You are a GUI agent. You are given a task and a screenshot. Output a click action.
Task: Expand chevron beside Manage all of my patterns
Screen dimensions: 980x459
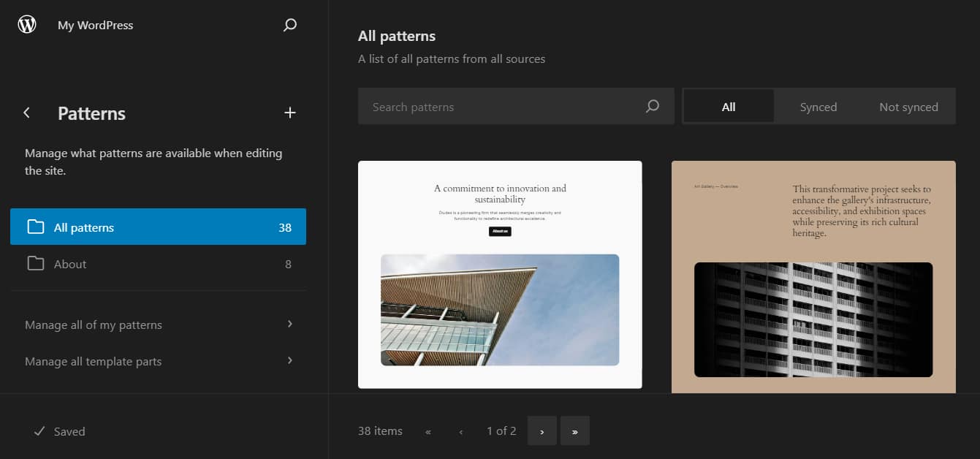(x=290, y=324)
